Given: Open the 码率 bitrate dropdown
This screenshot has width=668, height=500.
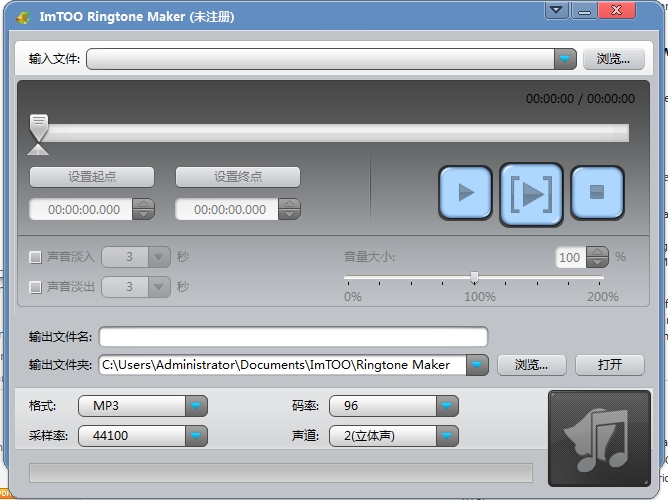Looking at the screenshot, I should coord(447,406).
